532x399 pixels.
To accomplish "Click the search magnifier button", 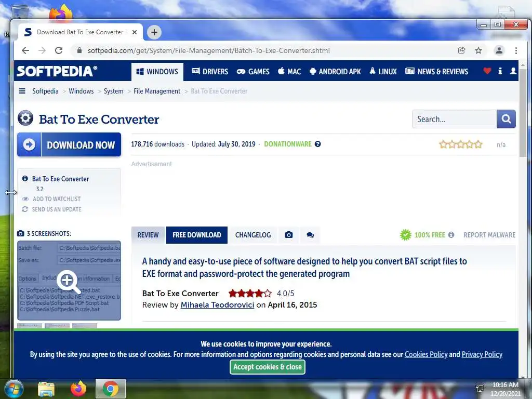I will [x=506, y=119].
